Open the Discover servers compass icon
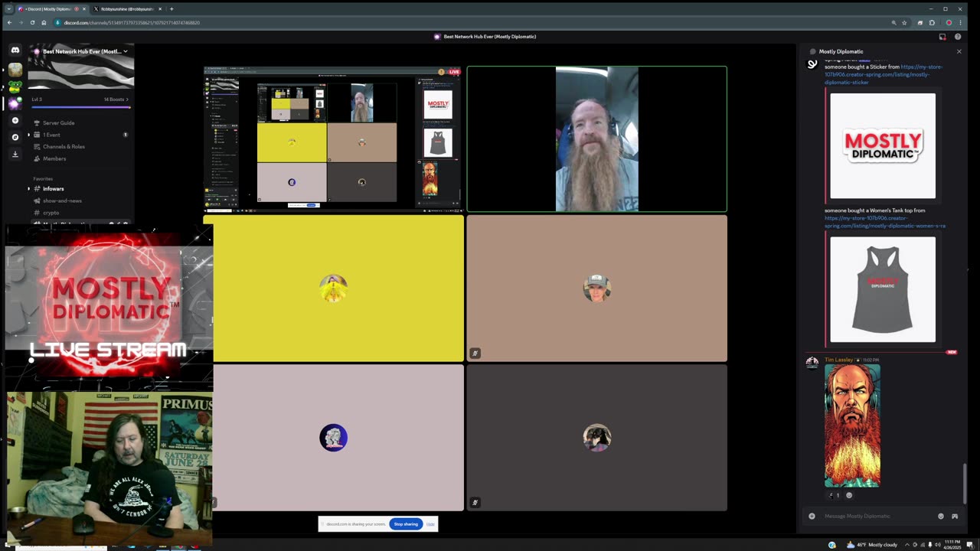The width and height of the screenshot is (980, 551). (15, 137)
